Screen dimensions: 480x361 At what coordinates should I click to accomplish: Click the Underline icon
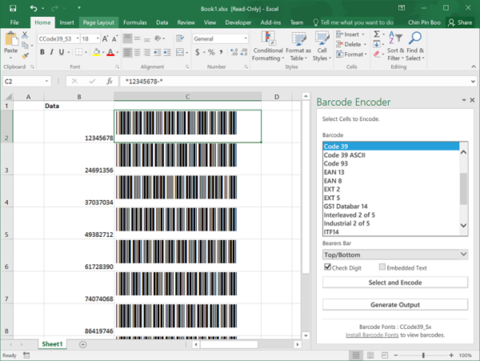pos(61,52)
